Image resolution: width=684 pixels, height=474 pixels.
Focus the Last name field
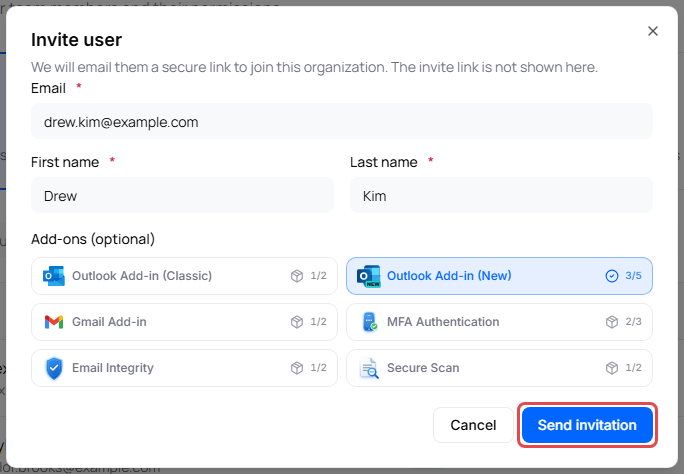pyautogui.click(x=501, y=195)
